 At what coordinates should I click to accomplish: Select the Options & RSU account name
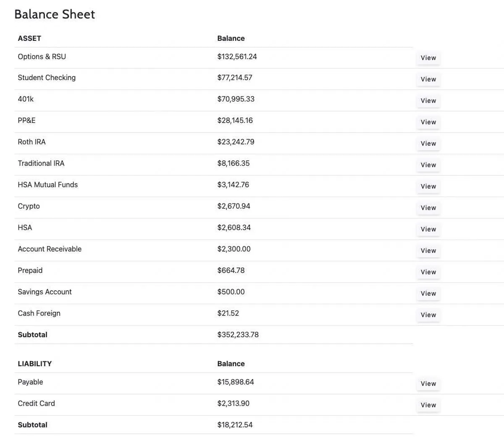pos(42,57)
